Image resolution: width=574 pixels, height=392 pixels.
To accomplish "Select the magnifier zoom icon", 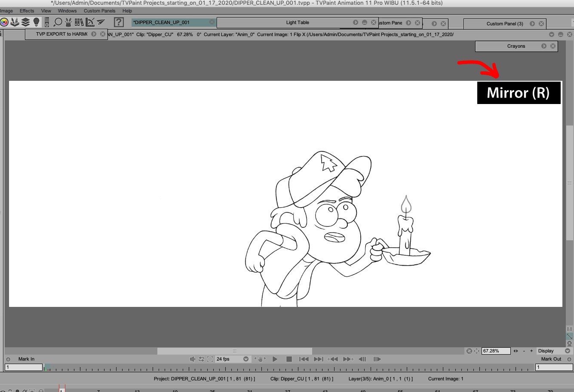I will (x=58, y=22).
